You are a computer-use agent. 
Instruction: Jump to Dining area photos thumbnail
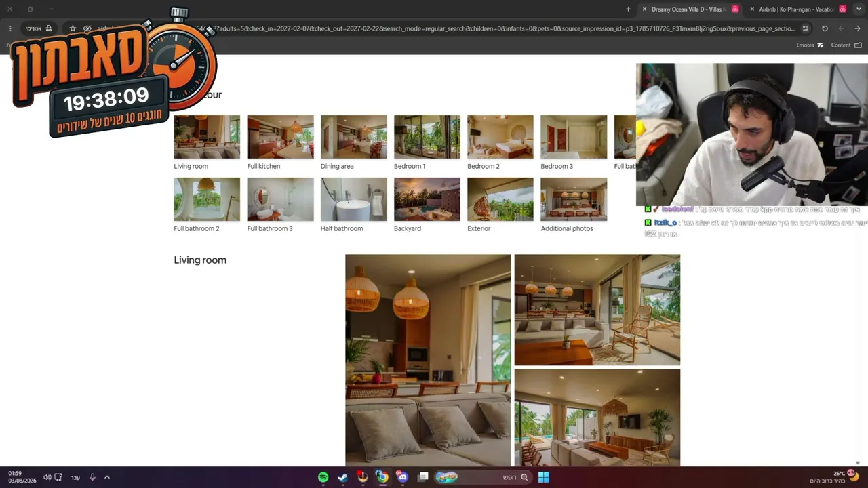tap(353, 137)
